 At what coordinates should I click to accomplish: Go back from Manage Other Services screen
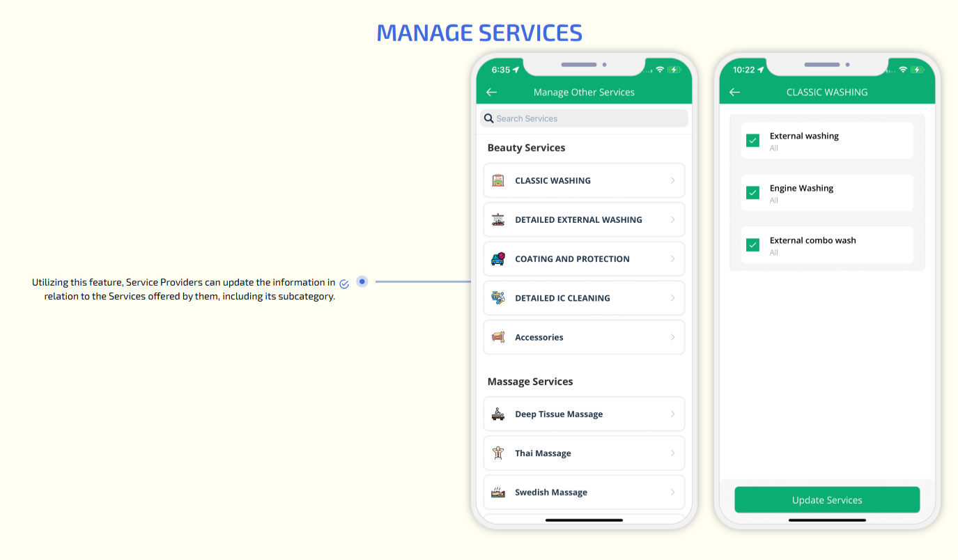[491, 92]
